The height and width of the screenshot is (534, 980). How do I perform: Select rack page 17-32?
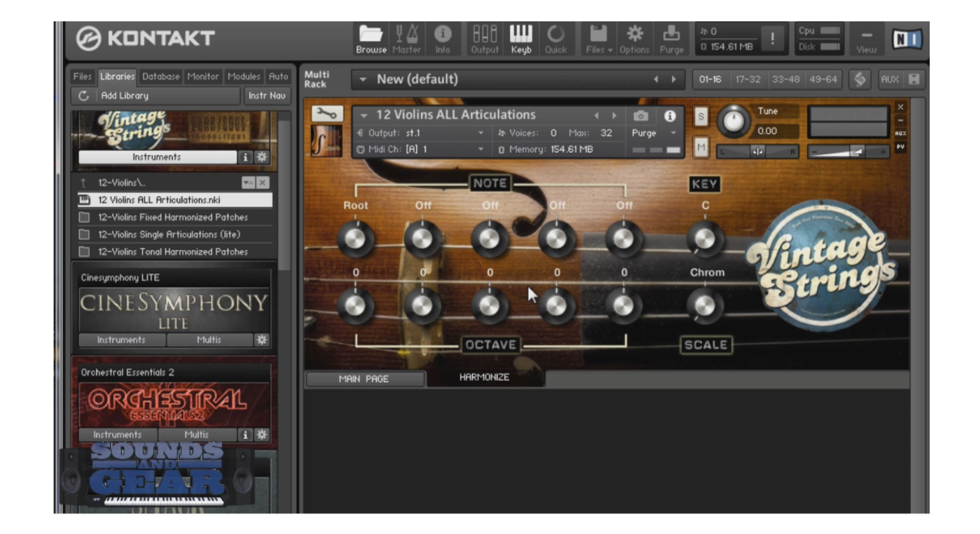[x=748, y=79]
